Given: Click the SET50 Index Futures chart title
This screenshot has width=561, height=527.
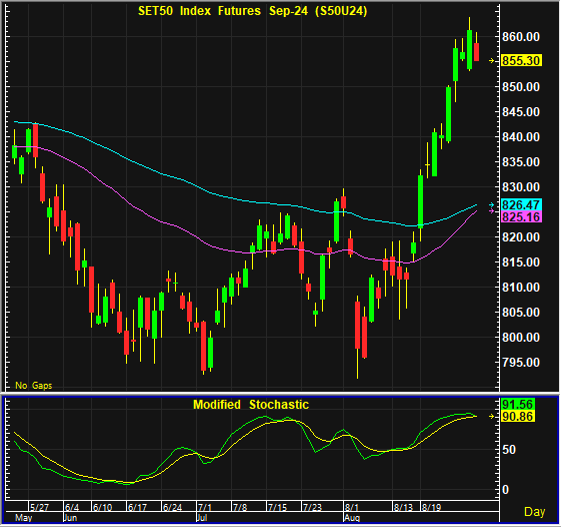Looking at the screenshot, I should tap(253, 11).
